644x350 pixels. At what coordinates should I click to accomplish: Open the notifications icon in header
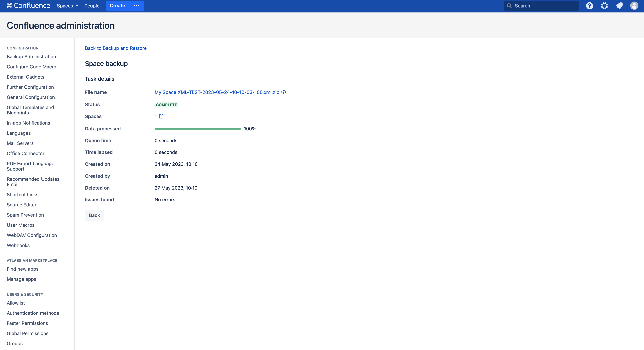[619, 6]
